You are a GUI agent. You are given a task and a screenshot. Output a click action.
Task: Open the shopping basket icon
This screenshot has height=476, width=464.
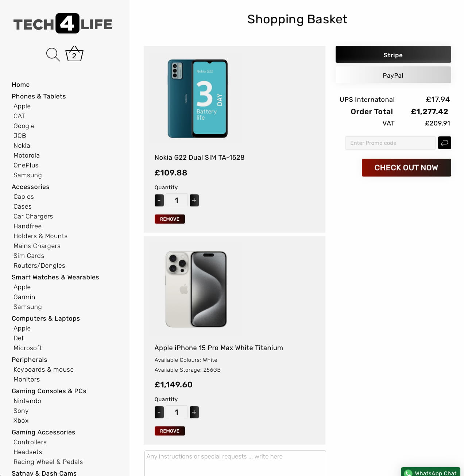point(74,54)
